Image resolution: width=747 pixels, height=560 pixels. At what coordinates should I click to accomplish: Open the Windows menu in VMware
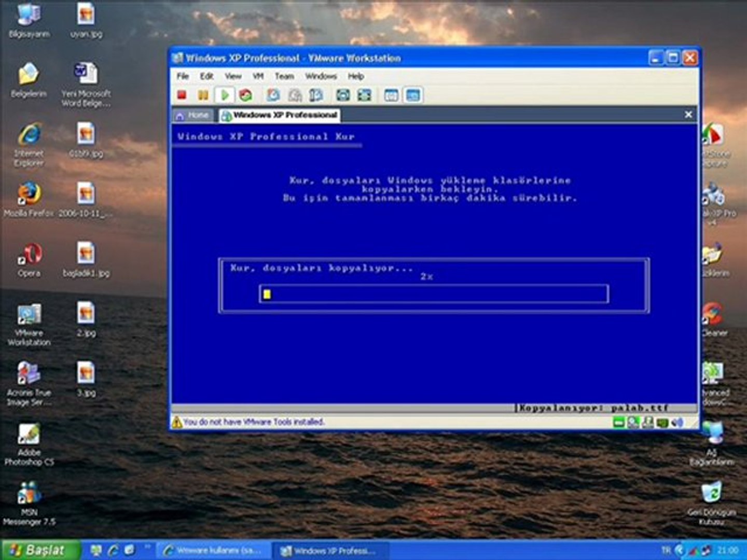point(321,76)
